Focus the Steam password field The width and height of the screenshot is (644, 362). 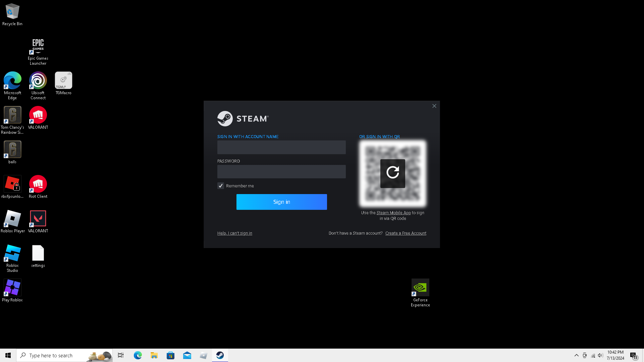pyautogui.click(x=281, y=172)
